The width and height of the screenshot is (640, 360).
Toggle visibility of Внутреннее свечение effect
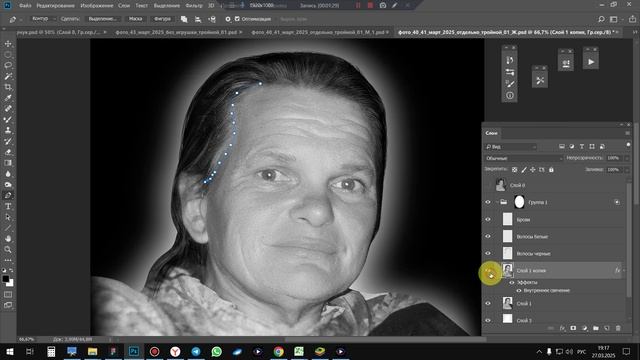click(519, 291)
